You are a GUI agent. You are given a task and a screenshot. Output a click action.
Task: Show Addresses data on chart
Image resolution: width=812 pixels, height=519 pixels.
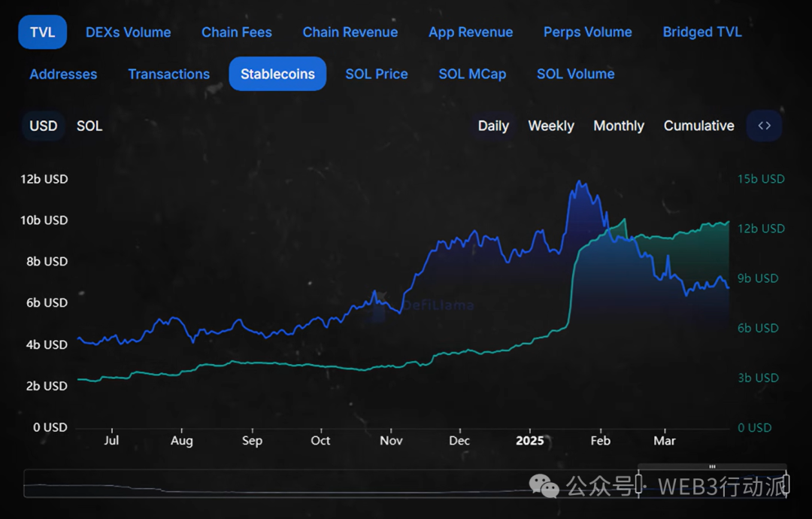(63, 74)
